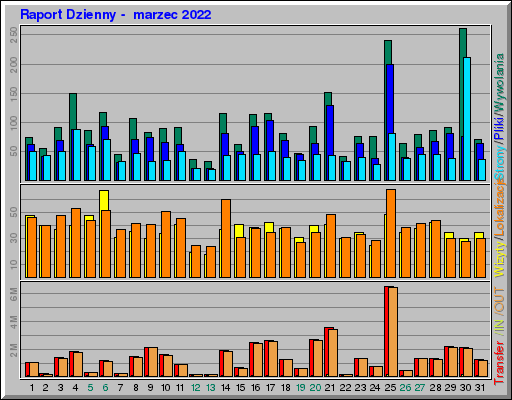Screen dimensions: 512x400
Task: Select day label "7" on the x-axis
Action: click(x=120, y=388)
